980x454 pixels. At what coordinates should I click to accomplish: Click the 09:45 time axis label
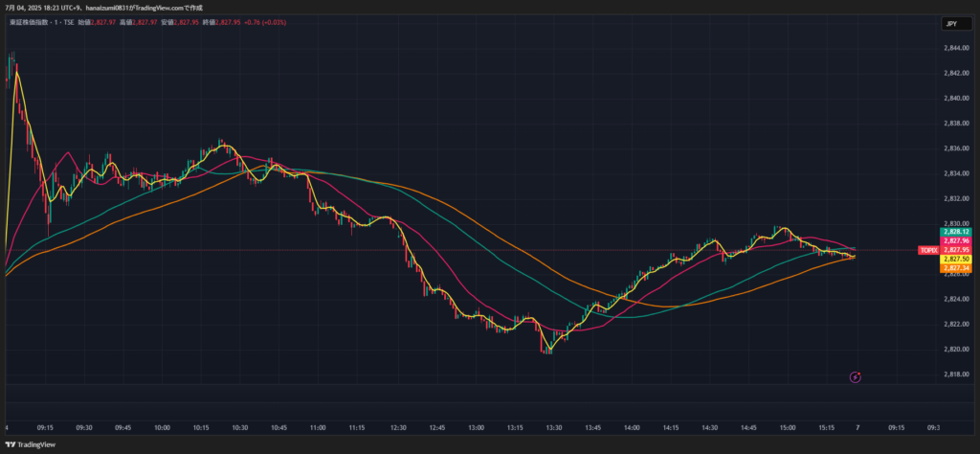(x=123, y=428)
